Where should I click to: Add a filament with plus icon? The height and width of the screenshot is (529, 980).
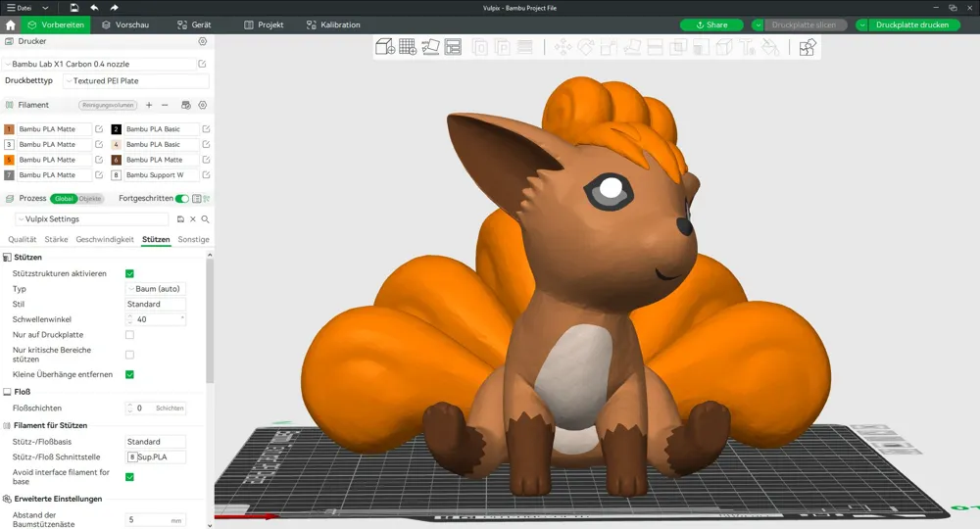(149, 105)
